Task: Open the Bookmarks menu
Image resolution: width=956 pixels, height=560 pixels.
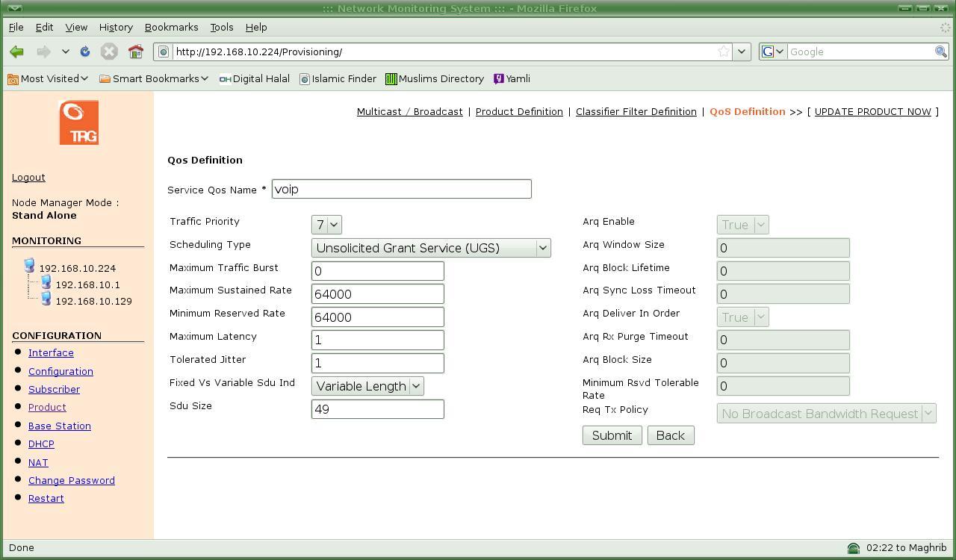Action: (x=171, y=27)
